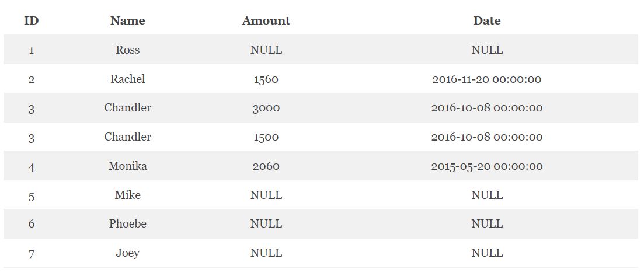Select the Ross name cell

(128, 50)
